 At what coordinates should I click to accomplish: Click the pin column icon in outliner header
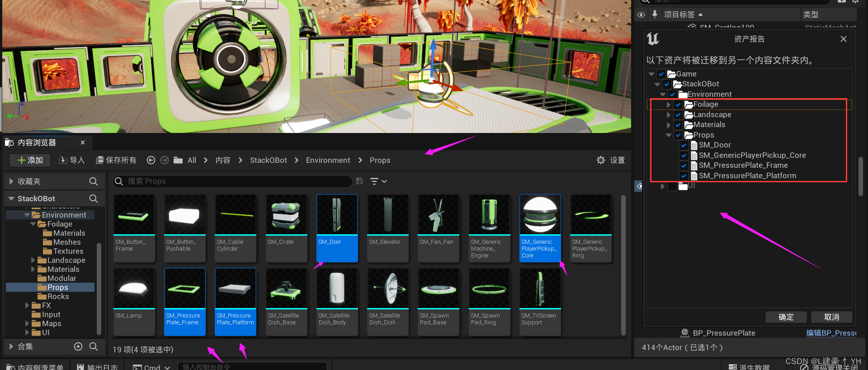click(655, 14)
